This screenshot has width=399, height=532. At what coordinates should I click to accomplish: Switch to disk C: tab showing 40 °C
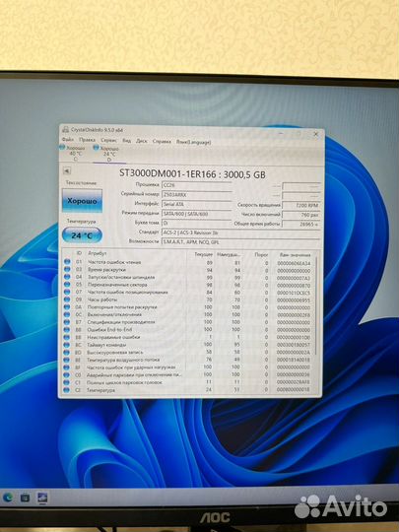[x=73, y=153]
